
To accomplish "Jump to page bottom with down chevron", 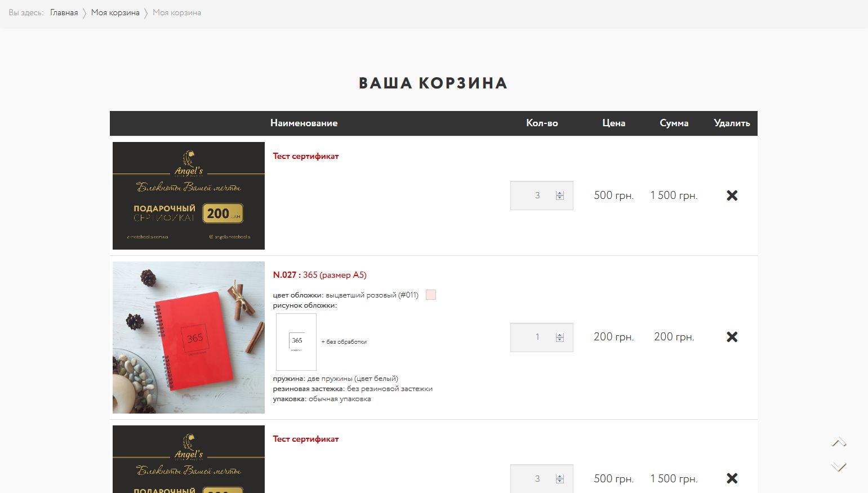I will click(x=839, y=467).
